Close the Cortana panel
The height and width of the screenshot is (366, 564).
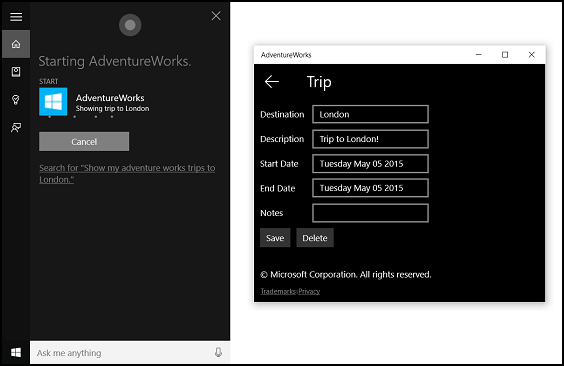tap(216, 16)
